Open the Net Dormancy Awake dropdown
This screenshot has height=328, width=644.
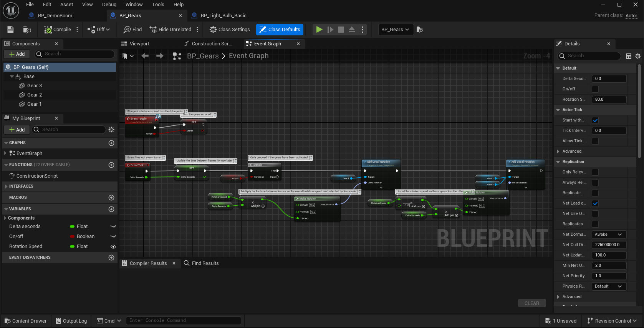(x=608, y=235)
